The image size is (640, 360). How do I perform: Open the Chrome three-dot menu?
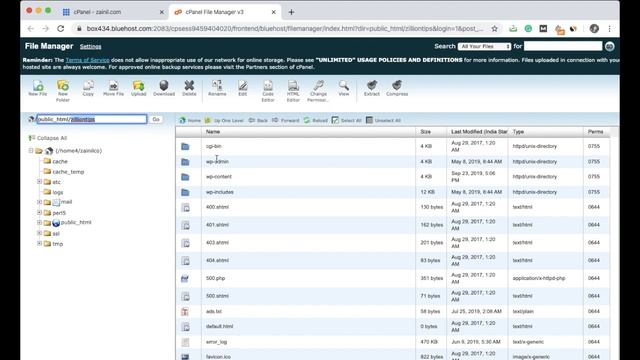[x=609, y=29]
